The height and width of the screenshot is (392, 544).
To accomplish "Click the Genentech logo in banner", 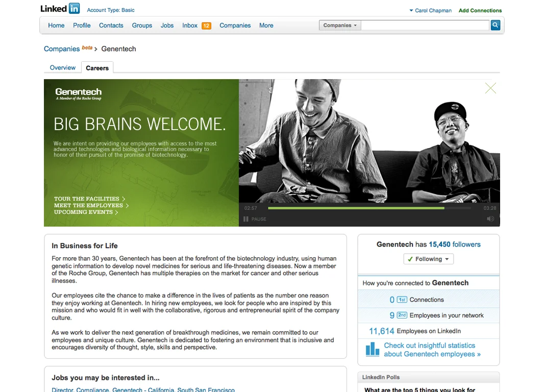I will 79,94.
